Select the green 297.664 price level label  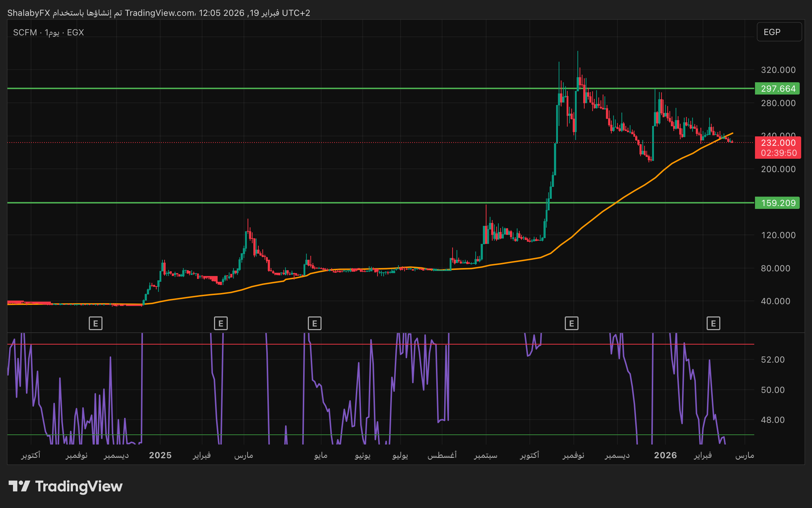(777, 89)
